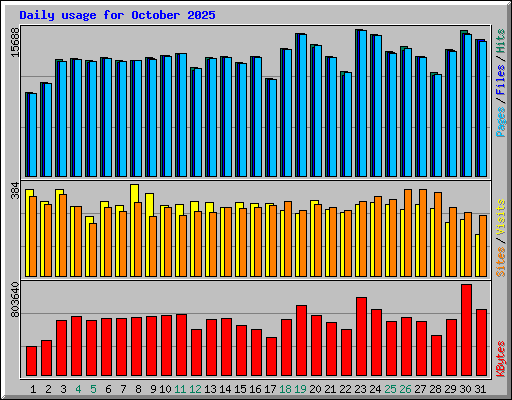Image resolution: width=512 pixels, height=400 pixels.
Task: Select the yellow visits bar for day 8
Action: 133,230
